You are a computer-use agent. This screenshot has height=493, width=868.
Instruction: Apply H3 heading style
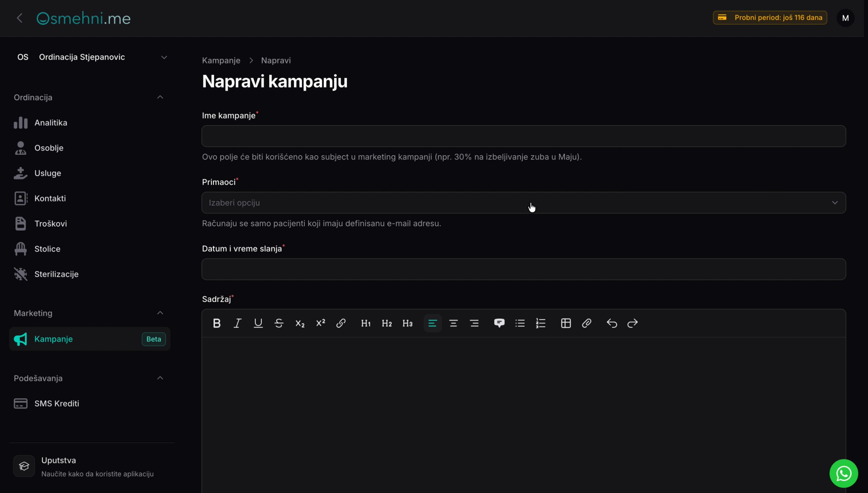pos(407,323)
